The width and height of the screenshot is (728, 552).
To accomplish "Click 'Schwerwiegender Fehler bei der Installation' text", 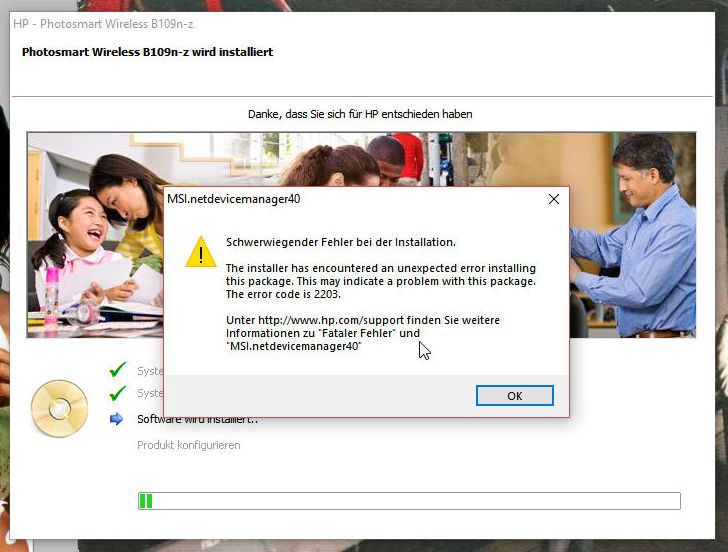I will (x=341, y=242).
